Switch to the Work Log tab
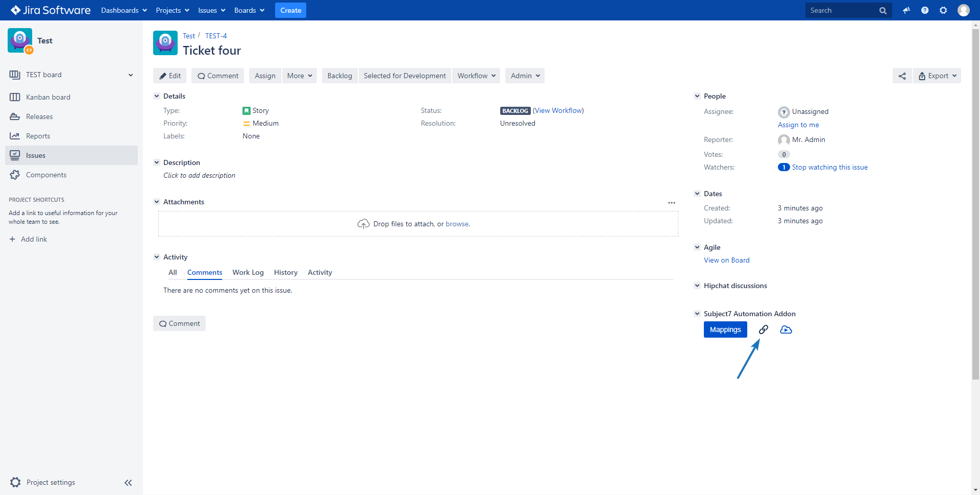 coord(248,272)
